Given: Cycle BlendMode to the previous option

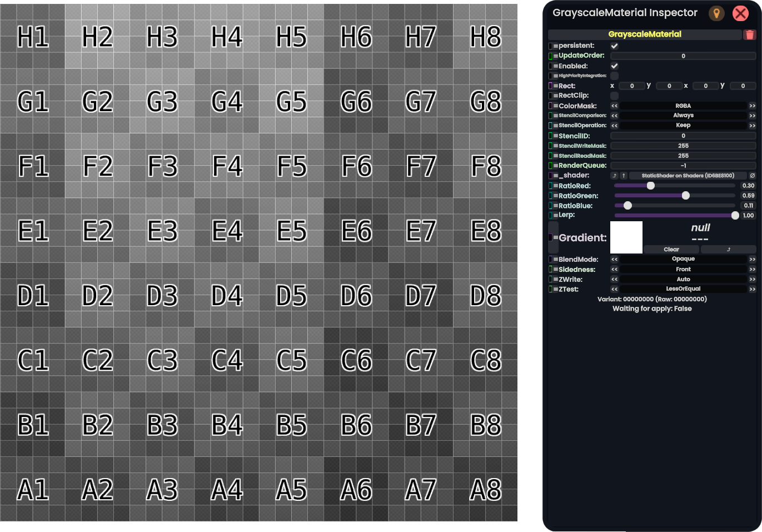Looking at the screenshot, I should point(614,259).
